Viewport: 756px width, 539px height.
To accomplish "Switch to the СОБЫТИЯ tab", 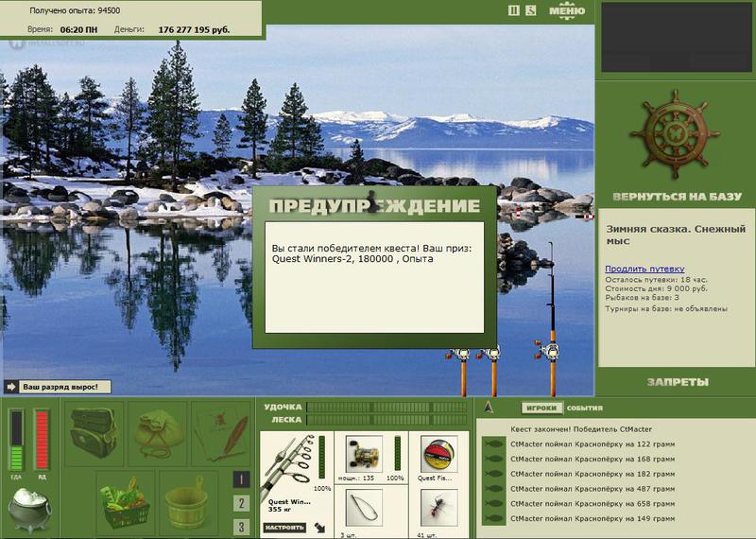I will (x=584, y=409).
